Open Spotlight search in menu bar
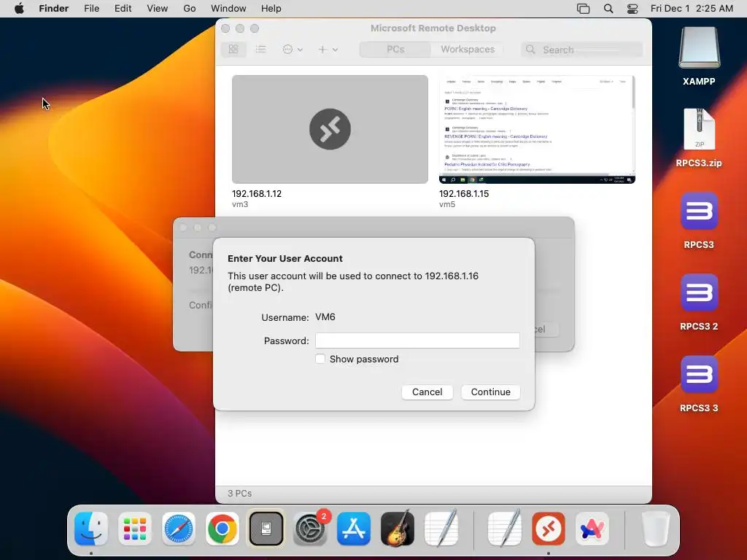The width and height of the screenshot is (747, 560). [x=608, y=9]
